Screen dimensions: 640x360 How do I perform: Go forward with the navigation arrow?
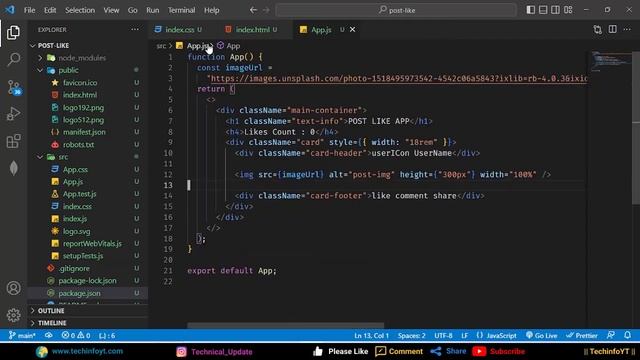(266, 10)
